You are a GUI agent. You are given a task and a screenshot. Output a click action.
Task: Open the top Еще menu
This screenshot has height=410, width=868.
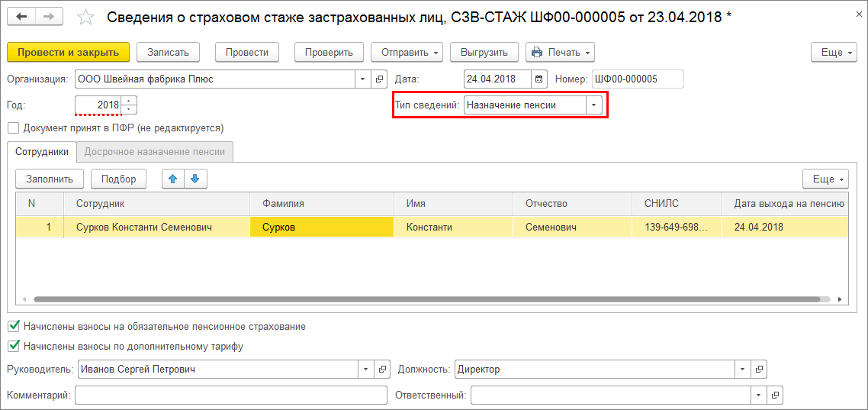tap(834, 53)
